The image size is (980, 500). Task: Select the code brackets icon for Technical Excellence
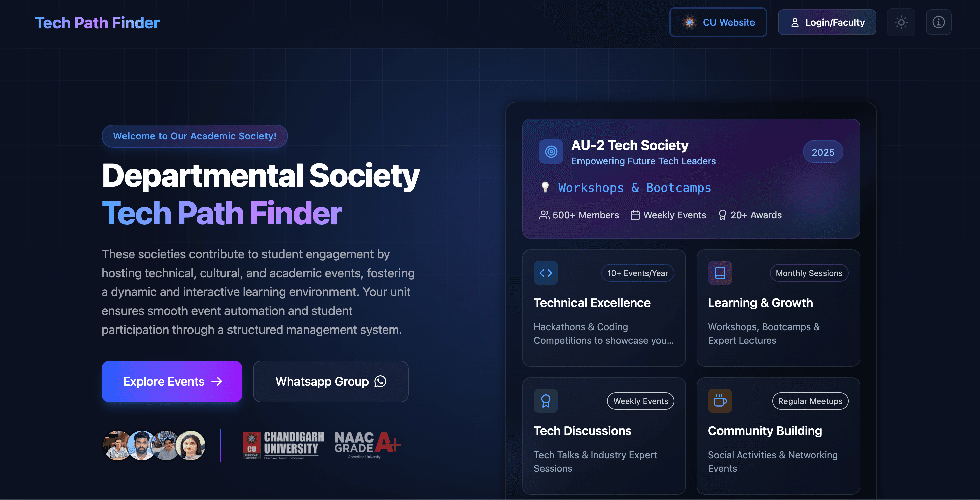point(546,273)
